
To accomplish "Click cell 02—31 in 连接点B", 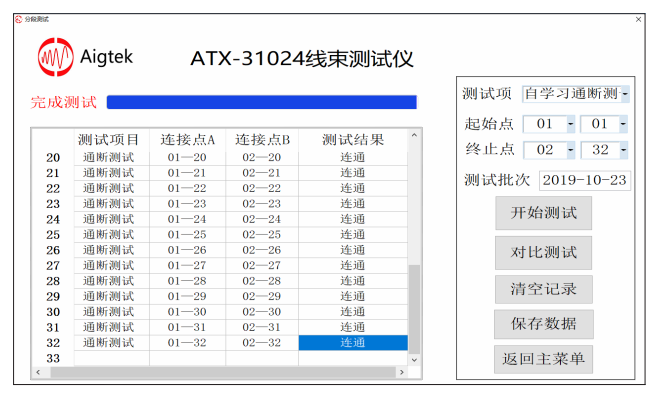I will pyautogui.click(x=262, y=327).
